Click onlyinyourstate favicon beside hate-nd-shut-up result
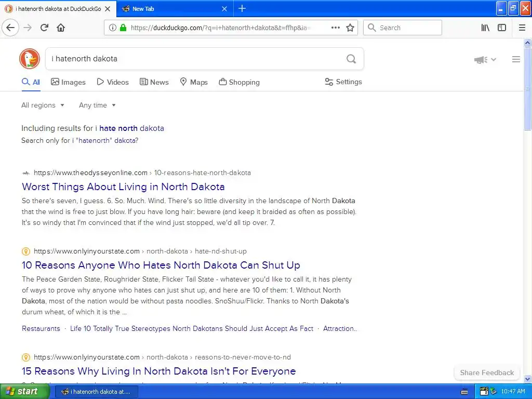532x399 pixels. 26,251
